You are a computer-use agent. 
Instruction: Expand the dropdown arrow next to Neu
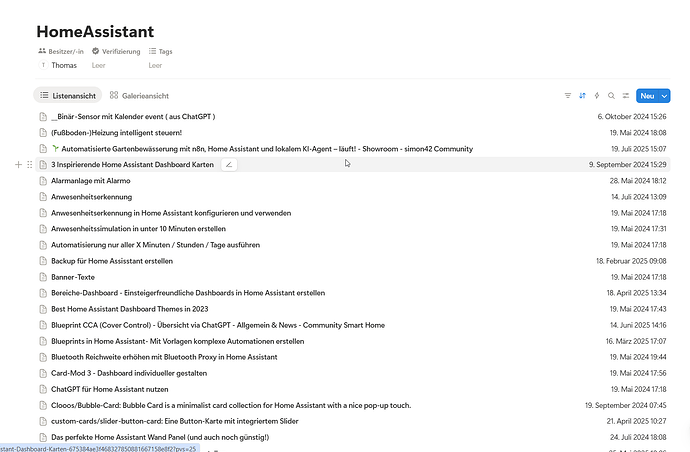coord(664,96)
